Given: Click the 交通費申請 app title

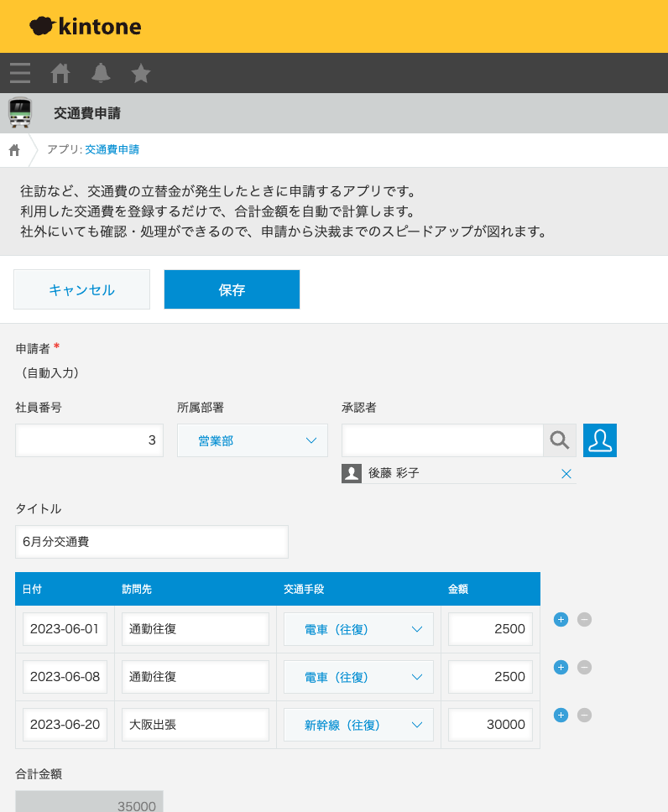Looking at the screenshot, I should point(87,113).
